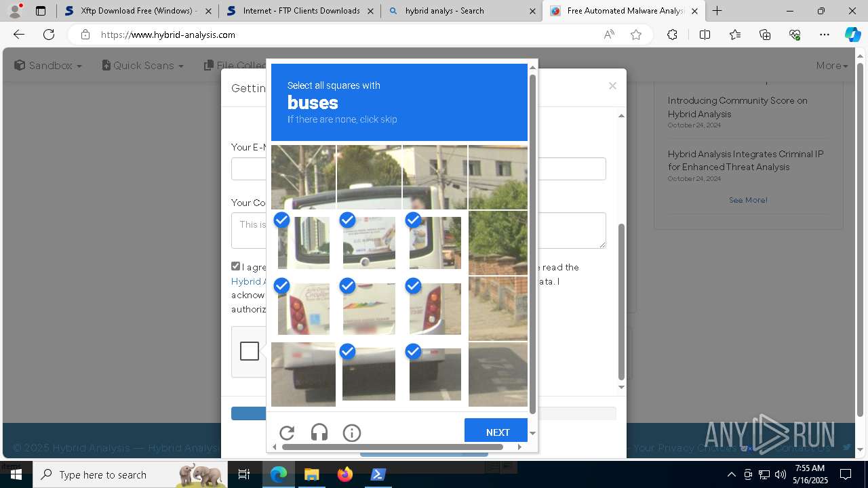Open browser Collections
The width and height of the screenshot is (868, 488).
[x=765, y=35]
